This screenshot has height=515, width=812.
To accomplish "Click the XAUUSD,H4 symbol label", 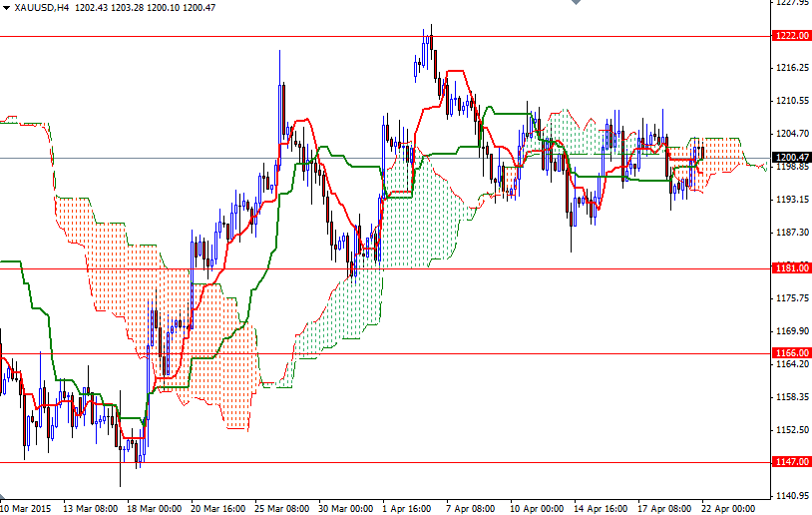I will (41, 7).
